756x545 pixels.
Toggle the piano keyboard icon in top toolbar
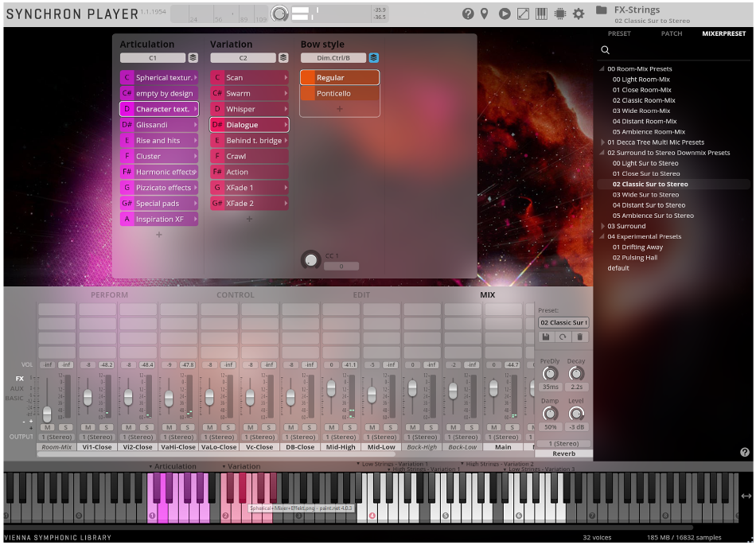[541, 14]
